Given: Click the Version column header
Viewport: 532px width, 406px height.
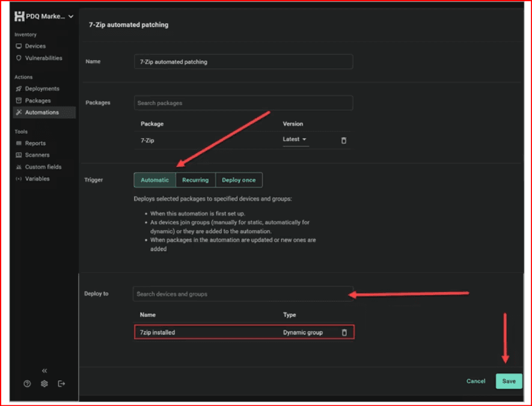Looking at the screenshot, I should pos(293,124).
